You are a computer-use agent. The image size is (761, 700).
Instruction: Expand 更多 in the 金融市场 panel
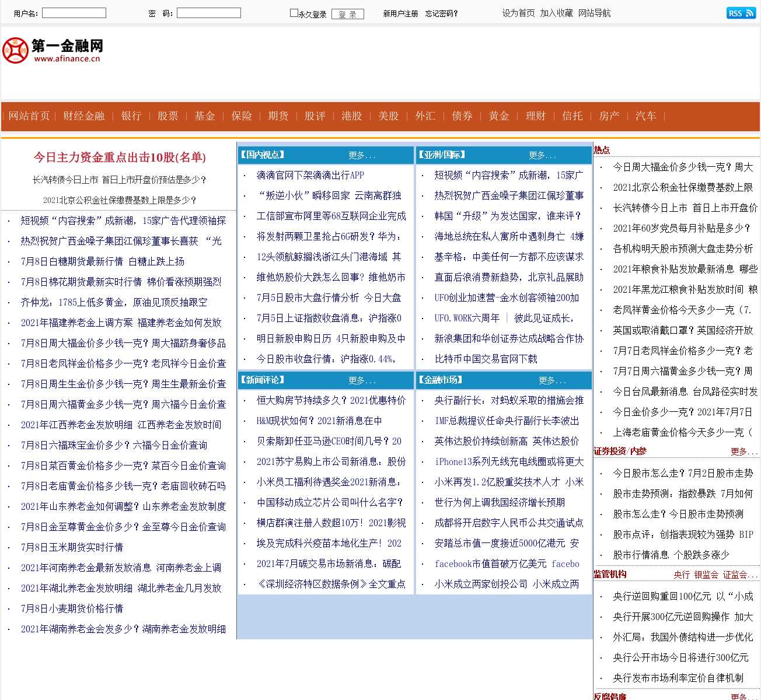[x=552, y=380]
